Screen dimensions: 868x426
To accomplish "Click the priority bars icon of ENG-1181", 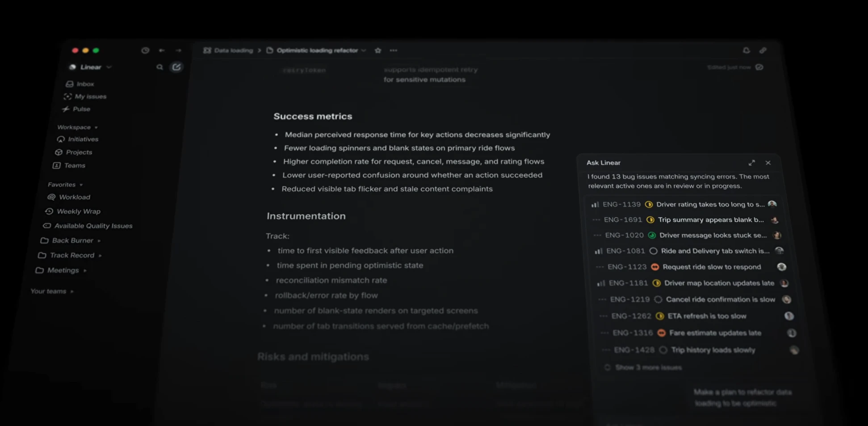I will 601,283.
